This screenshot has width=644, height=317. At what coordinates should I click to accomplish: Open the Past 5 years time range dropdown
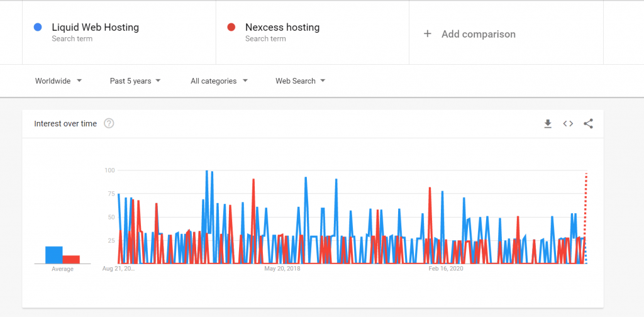click(135, 81)
